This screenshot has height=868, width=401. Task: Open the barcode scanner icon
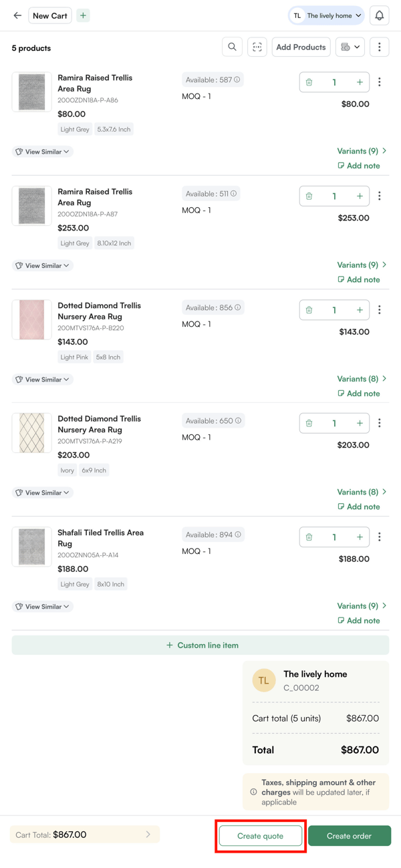[257, 47]
